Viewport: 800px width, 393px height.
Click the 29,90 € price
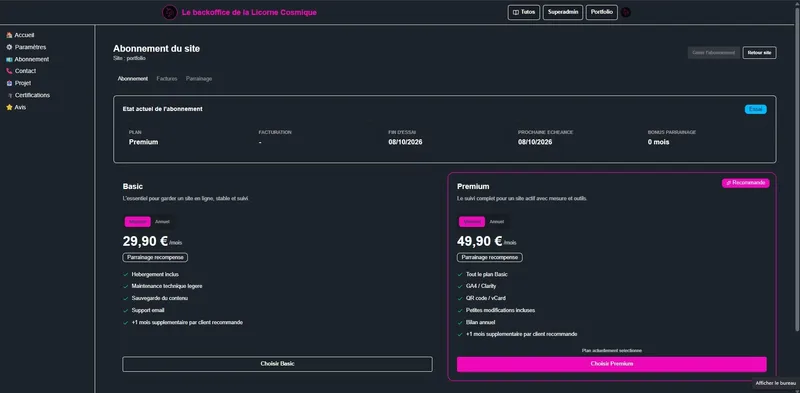point(145,241)
